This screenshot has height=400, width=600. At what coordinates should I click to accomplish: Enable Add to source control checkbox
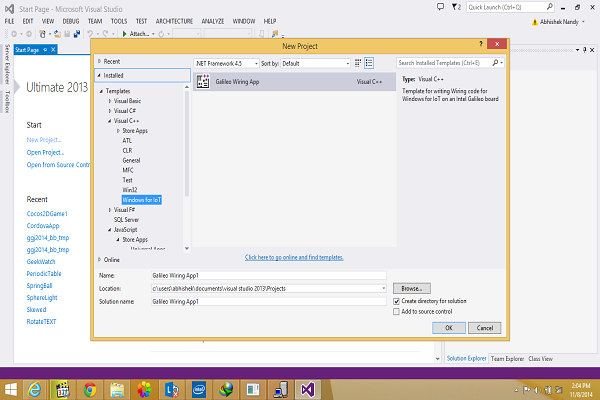396,312
